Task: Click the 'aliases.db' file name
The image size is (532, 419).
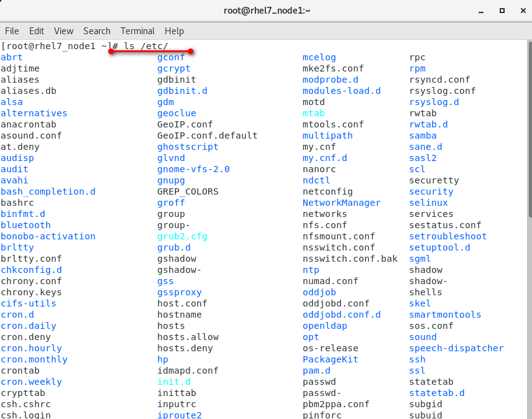Action: pos(29,91)
